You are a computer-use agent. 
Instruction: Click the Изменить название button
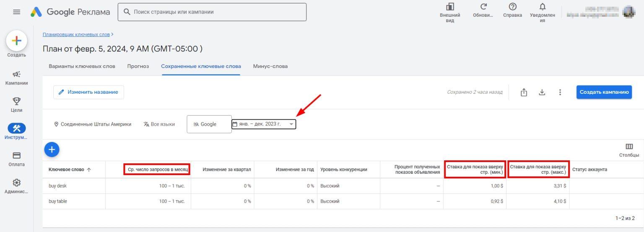88,92
